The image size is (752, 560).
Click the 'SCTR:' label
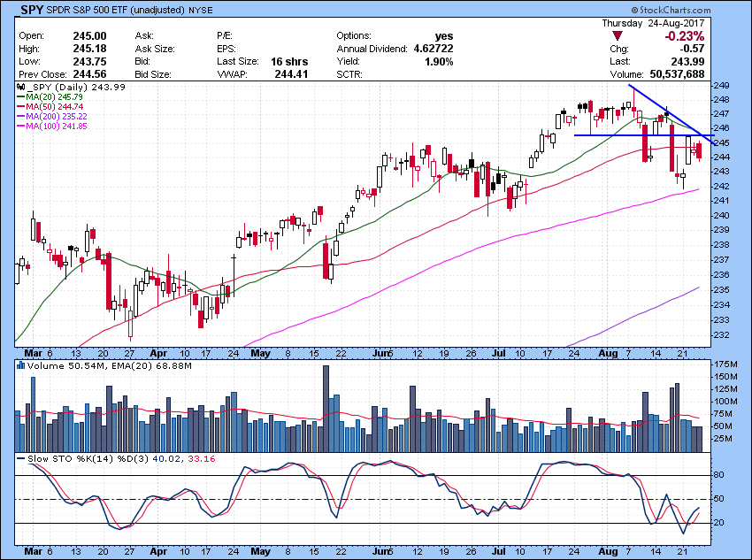tap(349, 74)
